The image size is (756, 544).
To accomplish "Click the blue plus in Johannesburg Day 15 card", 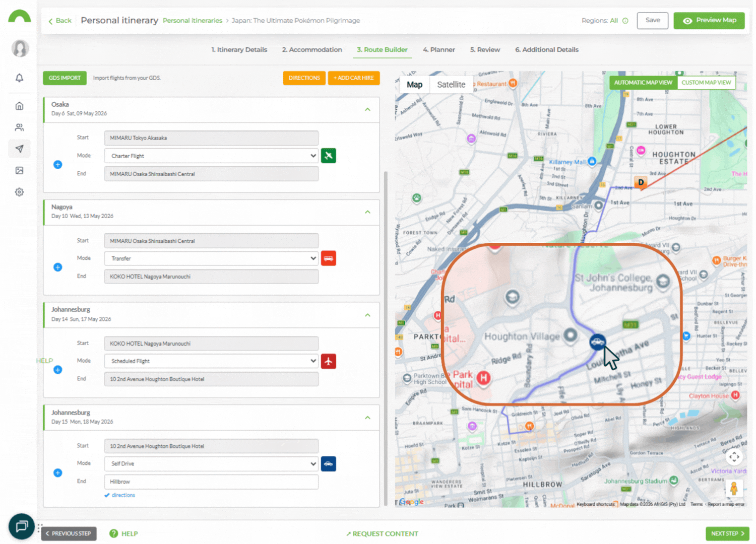I will click(x=58, y=473).
